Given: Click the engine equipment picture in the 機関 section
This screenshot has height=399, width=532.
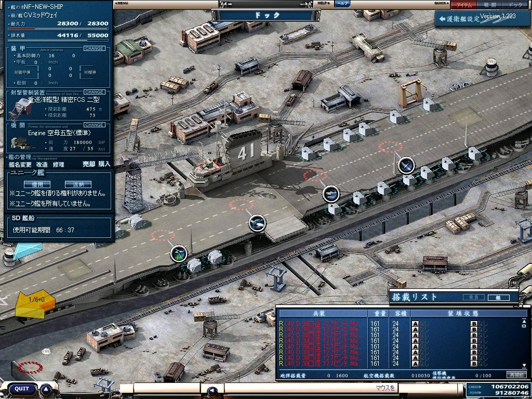Looking at the screenshot, I should (x=20, y=142).
